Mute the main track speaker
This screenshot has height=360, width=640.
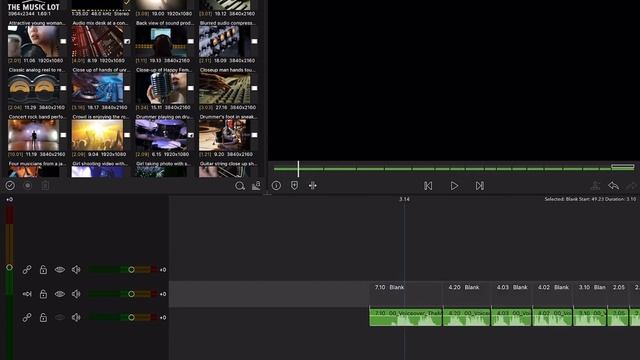(x=76, y=294)
